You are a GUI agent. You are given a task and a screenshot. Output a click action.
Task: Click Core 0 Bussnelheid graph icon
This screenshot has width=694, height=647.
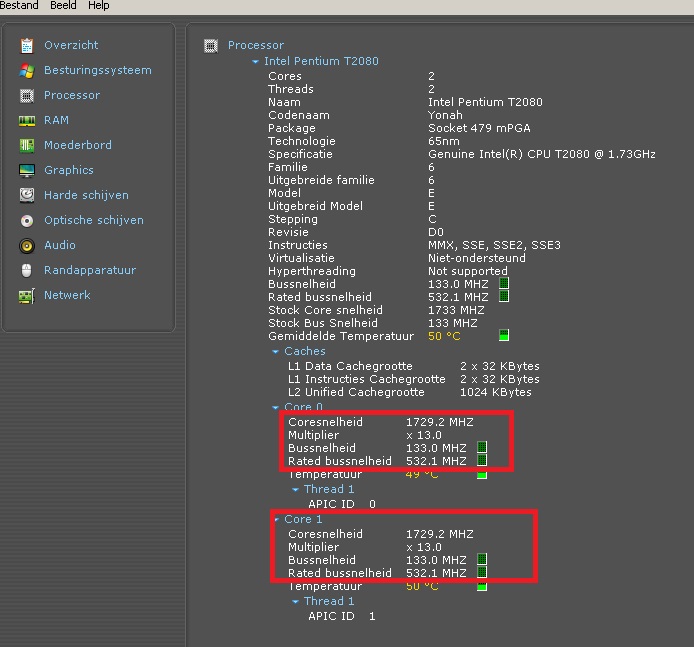coord(482,447)
